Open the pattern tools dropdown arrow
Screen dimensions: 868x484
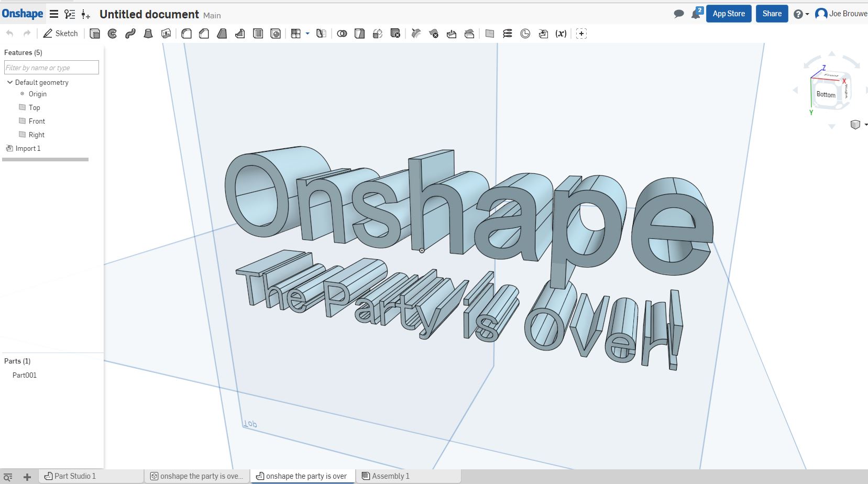tap(307, 34)
